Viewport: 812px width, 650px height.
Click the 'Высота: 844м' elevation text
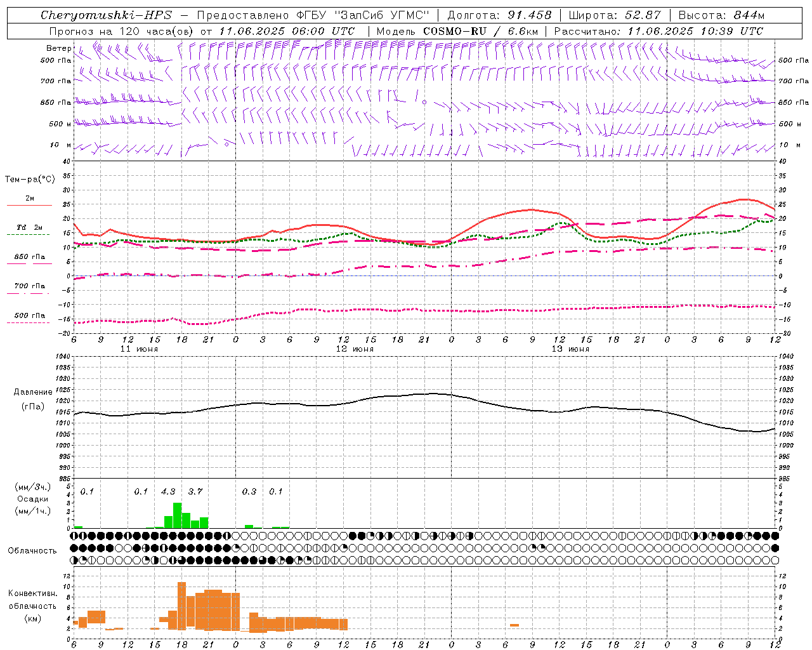(722, 15)
